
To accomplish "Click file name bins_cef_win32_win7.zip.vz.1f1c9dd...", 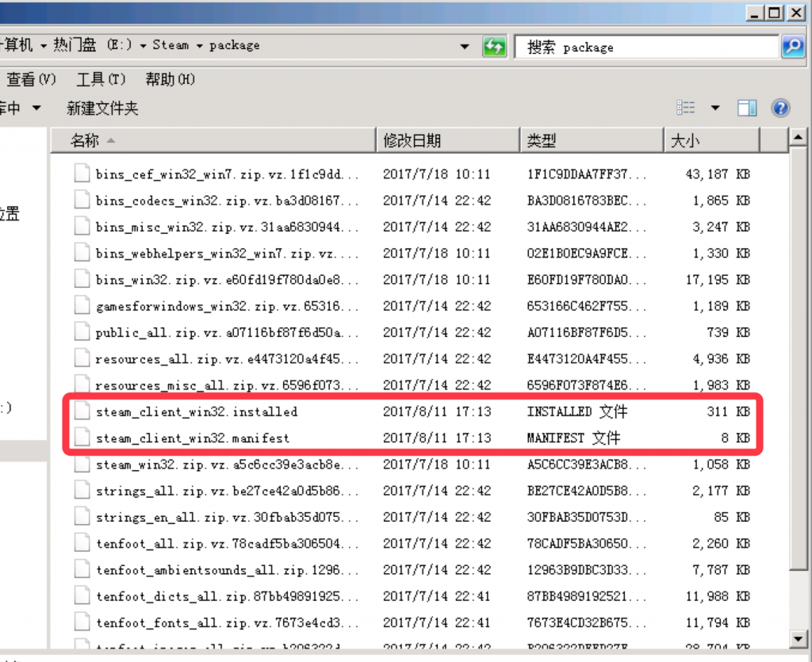I will [227, 174].
